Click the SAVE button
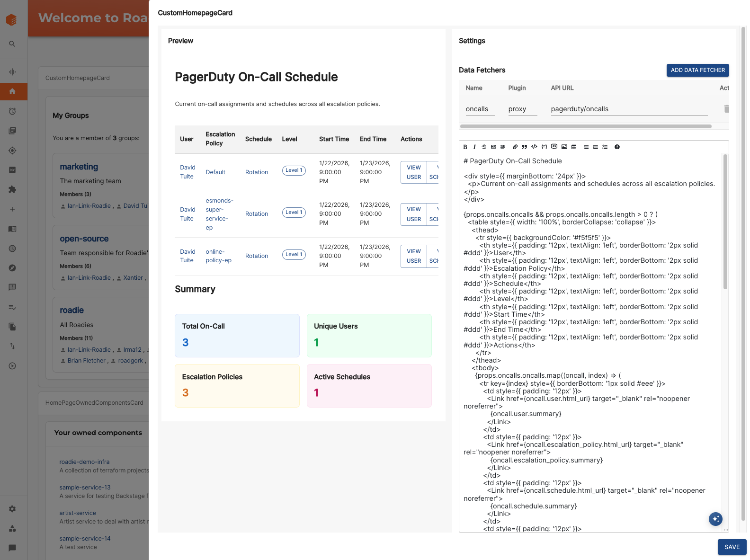750x560 pixels. 732,547
